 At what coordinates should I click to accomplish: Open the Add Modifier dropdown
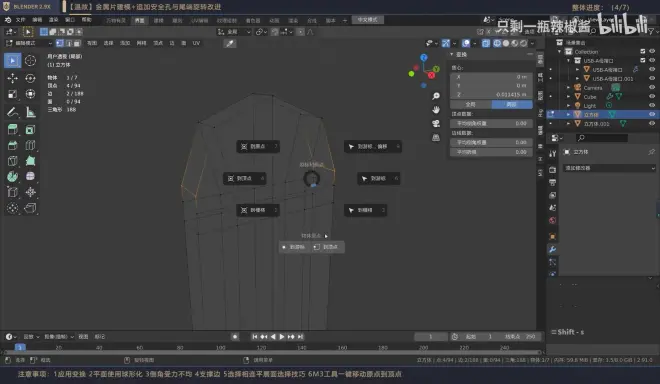pos(609,168)
